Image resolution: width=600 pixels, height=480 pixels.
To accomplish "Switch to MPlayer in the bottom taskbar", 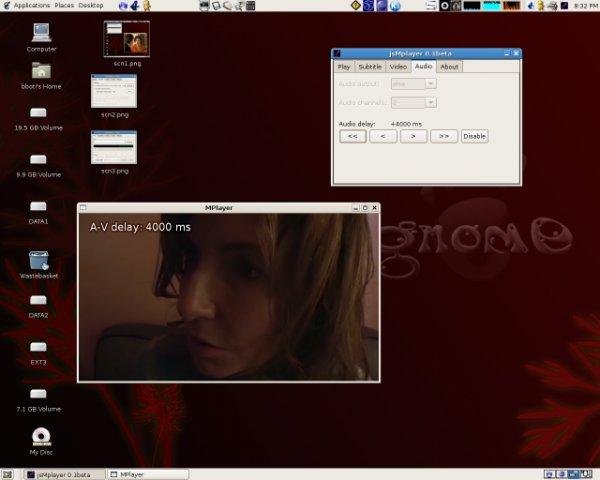I will point(148,474).
